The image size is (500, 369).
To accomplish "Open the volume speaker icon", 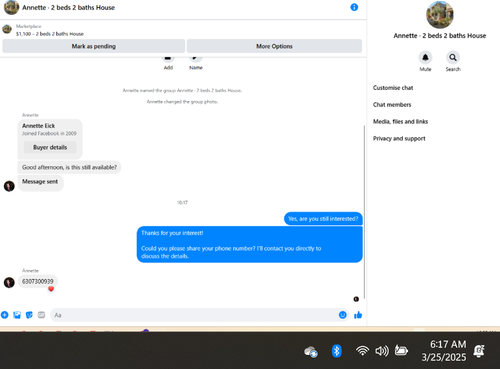I will (x=382, y=351).
